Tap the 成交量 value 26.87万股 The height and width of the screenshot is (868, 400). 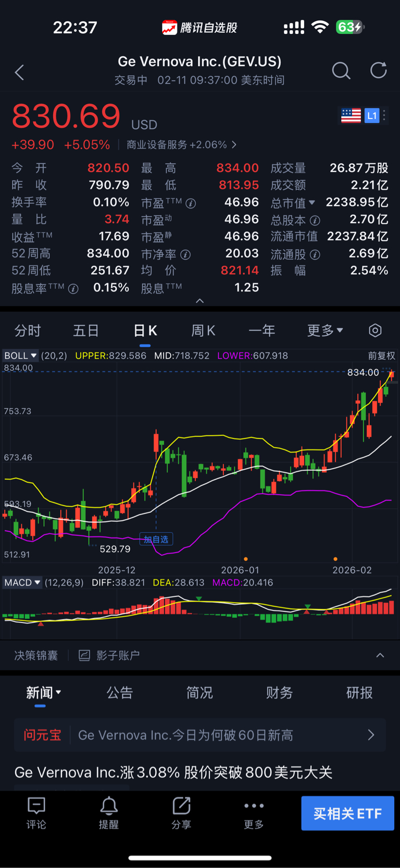[359, 168]
